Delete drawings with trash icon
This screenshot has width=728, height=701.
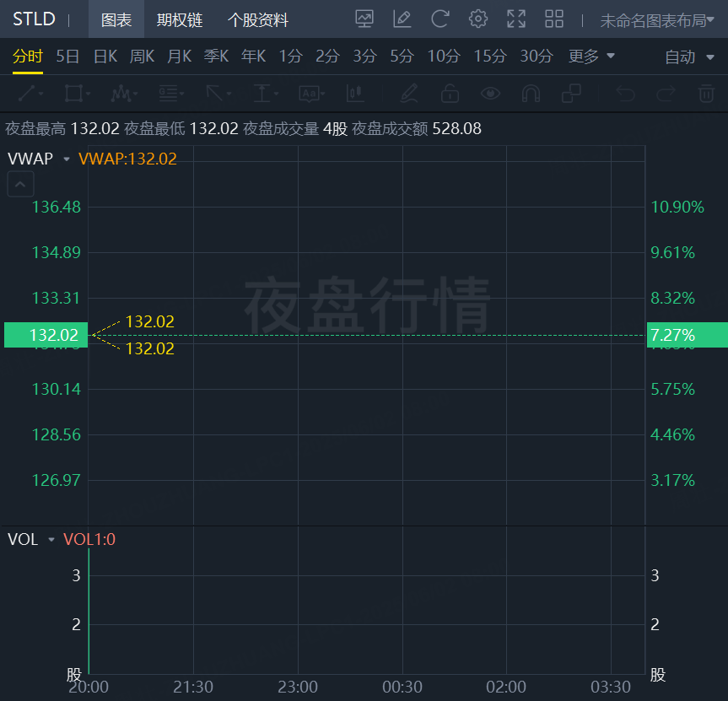tap(707, 94)
